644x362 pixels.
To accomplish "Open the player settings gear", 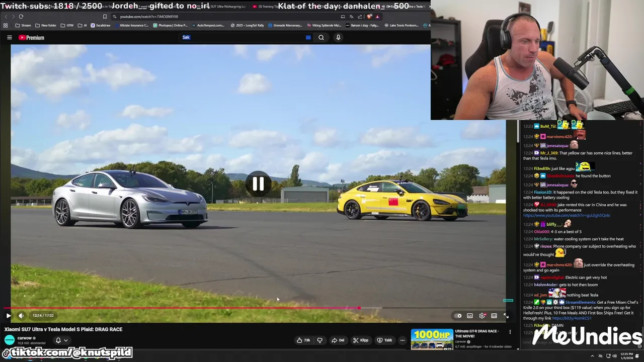I will (x=482, y=316).
